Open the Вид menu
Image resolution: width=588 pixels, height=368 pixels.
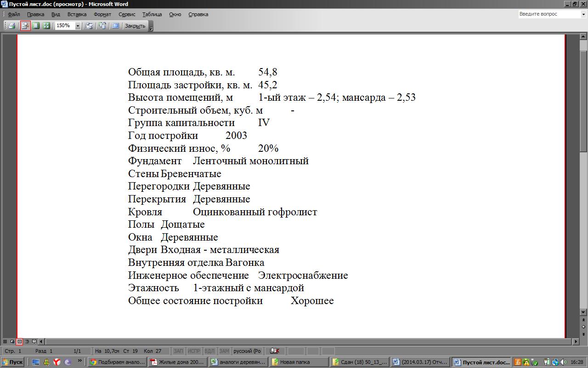[x=56, y=14]
